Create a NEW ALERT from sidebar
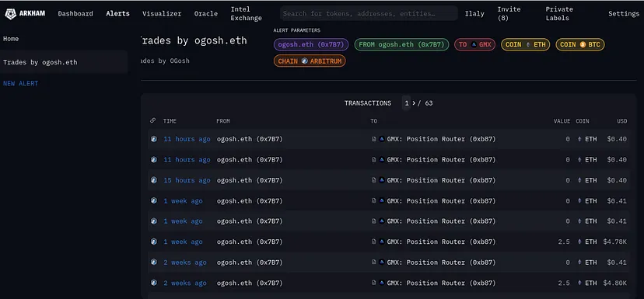The image size is (644, 299). click(x=20, y=83)
